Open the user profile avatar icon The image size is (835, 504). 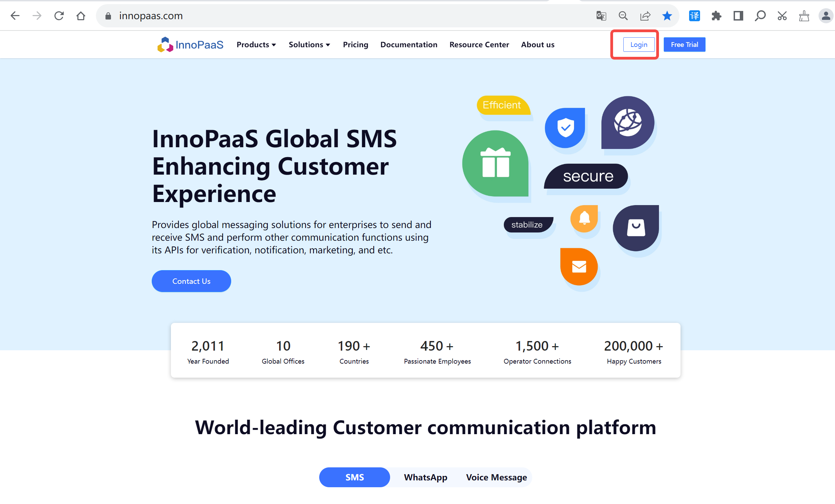826,16
